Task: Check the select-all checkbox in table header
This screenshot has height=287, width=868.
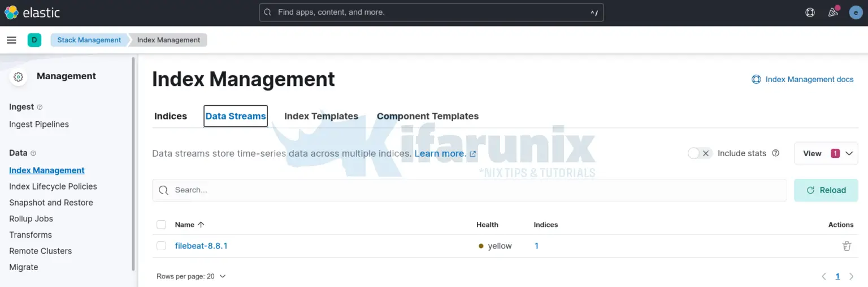Action: click(x=162, y=225)
